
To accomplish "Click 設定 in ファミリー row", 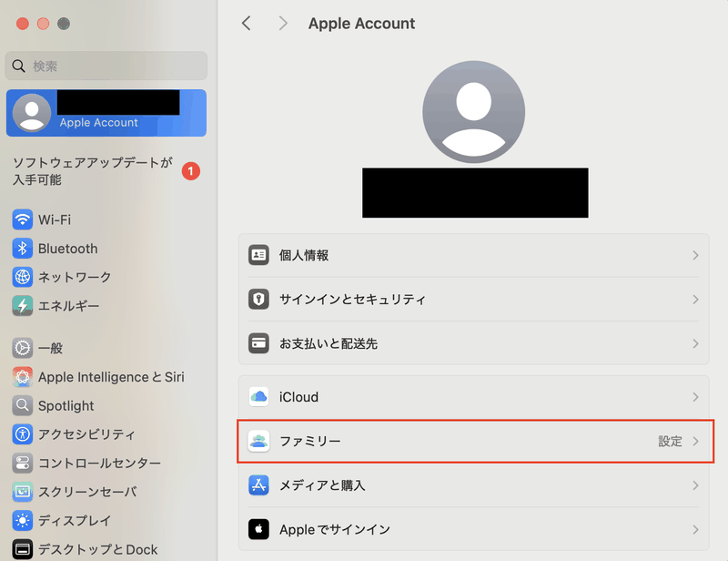I will click(x=670, y=441).
